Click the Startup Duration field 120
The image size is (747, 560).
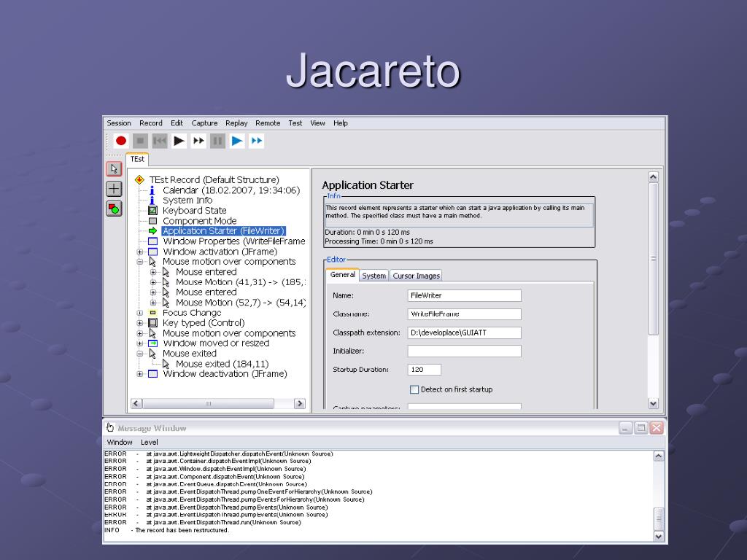click(x=425, y=370)
